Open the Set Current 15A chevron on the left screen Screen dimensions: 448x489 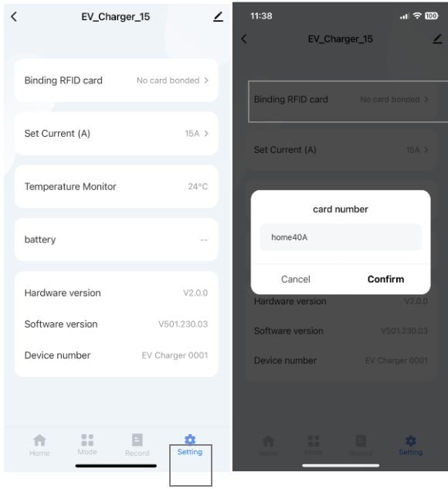point(206,134)
